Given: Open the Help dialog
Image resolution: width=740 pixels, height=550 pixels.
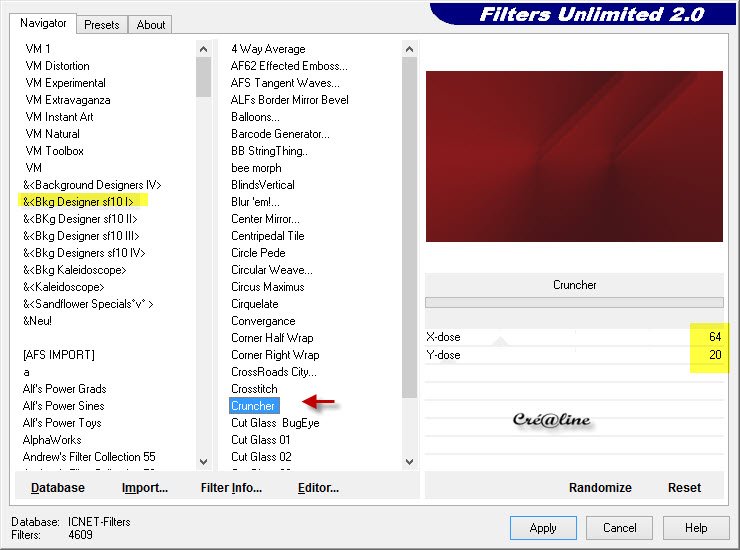Looking at the screenshot, I should 696,528.
